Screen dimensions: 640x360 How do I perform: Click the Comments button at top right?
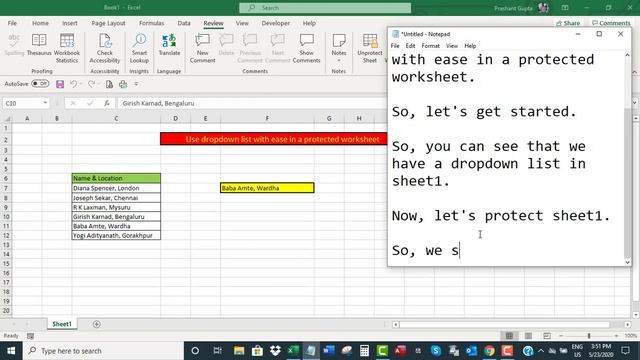click(611, 23)
